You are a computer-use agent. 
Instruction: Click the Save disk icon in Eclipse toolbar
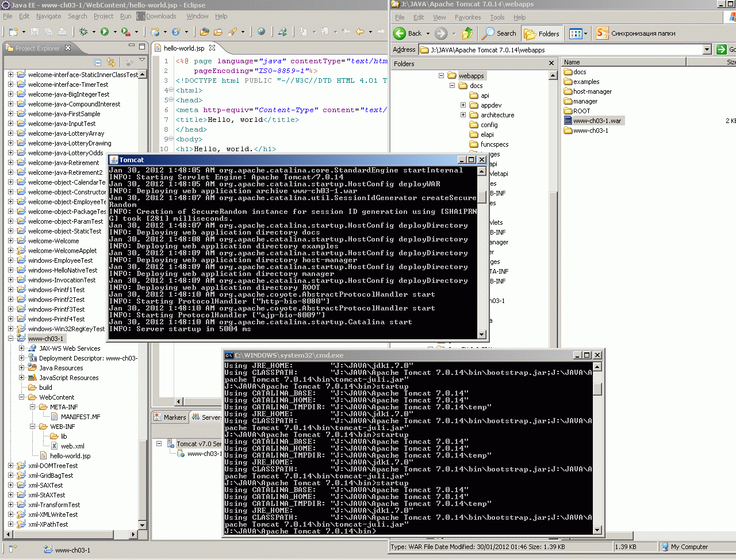point(35,32)
